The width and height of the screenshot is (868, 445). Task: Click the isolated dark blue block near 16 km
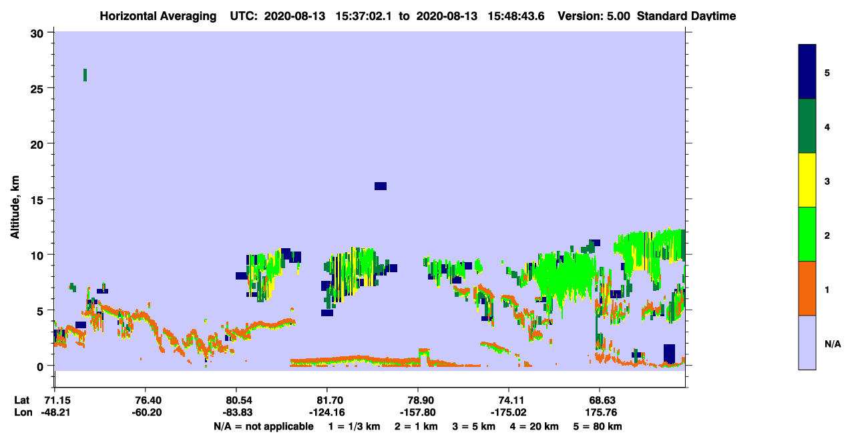pos(381,186)
